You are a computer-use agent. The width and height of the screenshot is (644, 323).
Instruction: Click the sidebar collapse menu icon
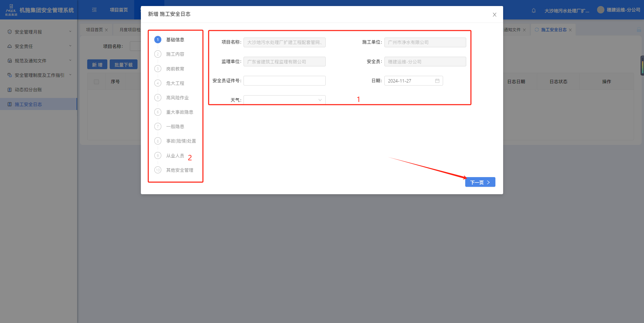pyautogui.click(x=94, y=10)
